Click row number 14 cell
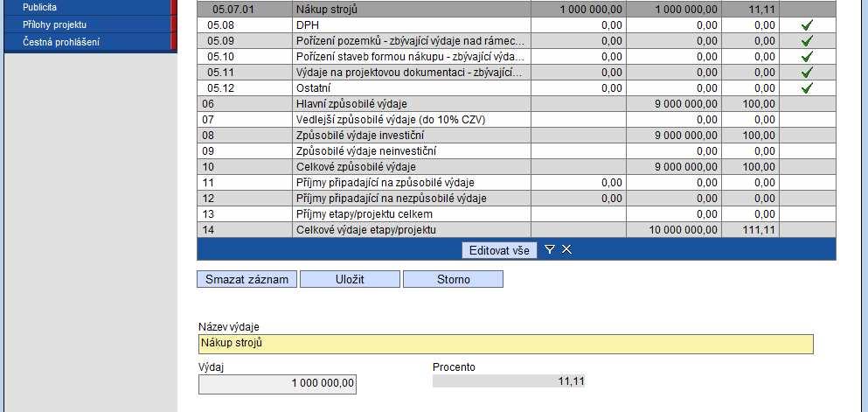 245,230
